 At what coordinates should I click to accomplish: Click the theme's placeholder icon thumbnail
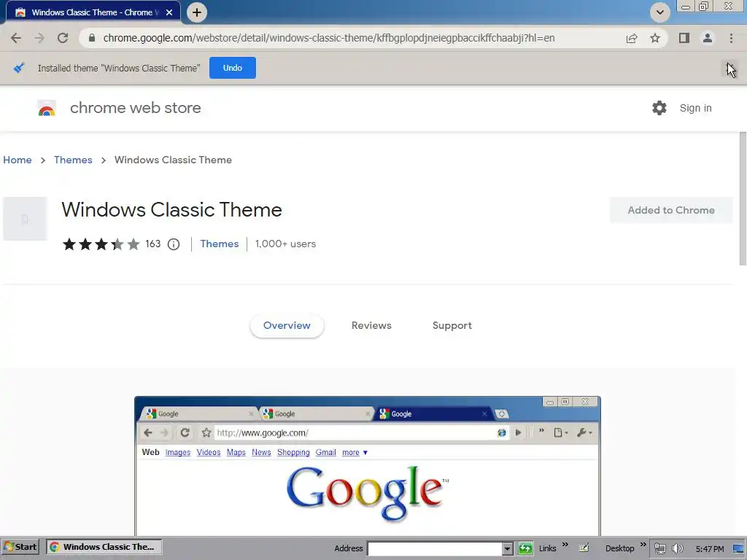25,219
